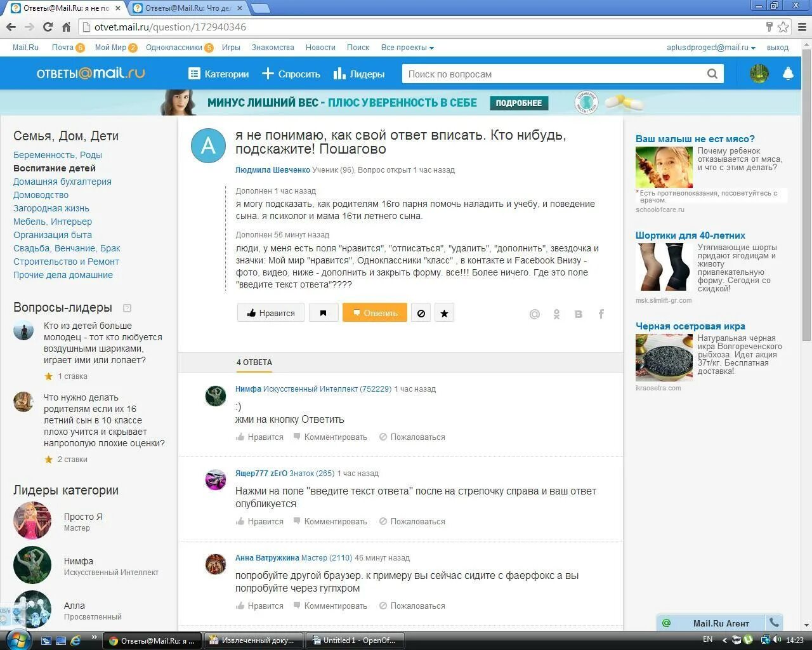Click Комментировать under Ящер777 zErO's answer
The image size is (812, 650).
click(330, 521)
